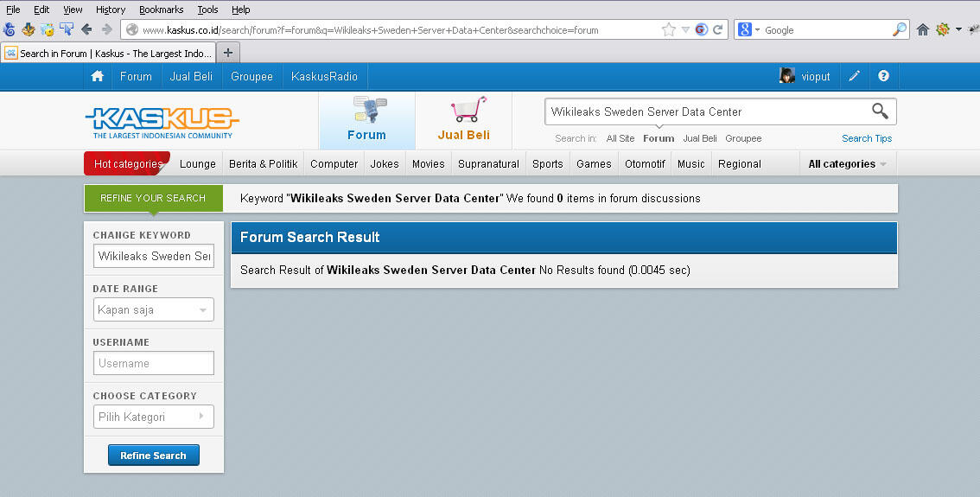
Task: Open the Otomotif category
Action: [645, 163]
